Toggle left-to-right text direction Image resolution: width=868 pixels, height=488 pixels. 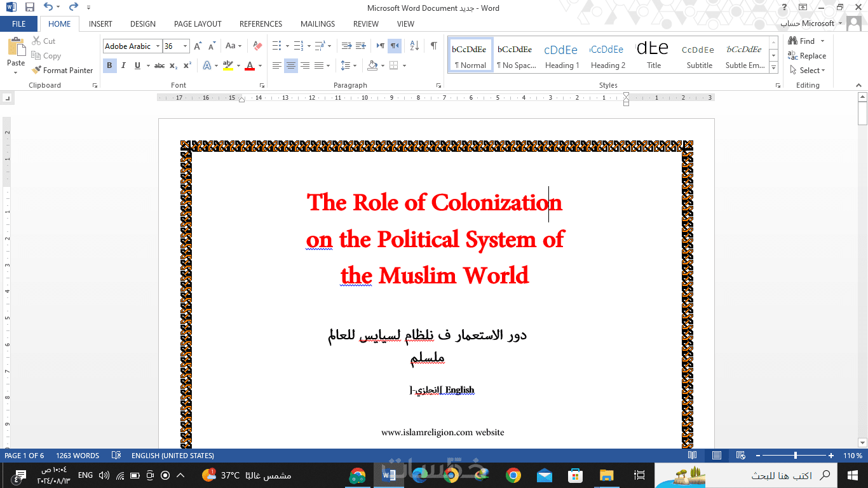381,46
